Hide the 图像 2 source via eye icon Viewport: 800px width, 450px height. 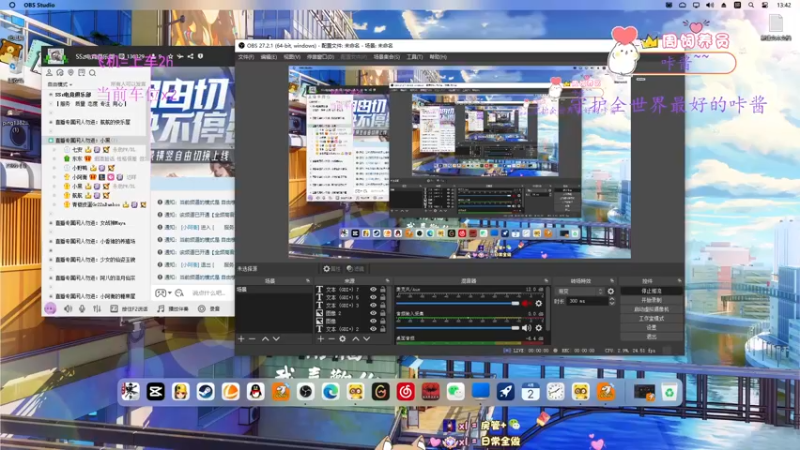(373, 313)
